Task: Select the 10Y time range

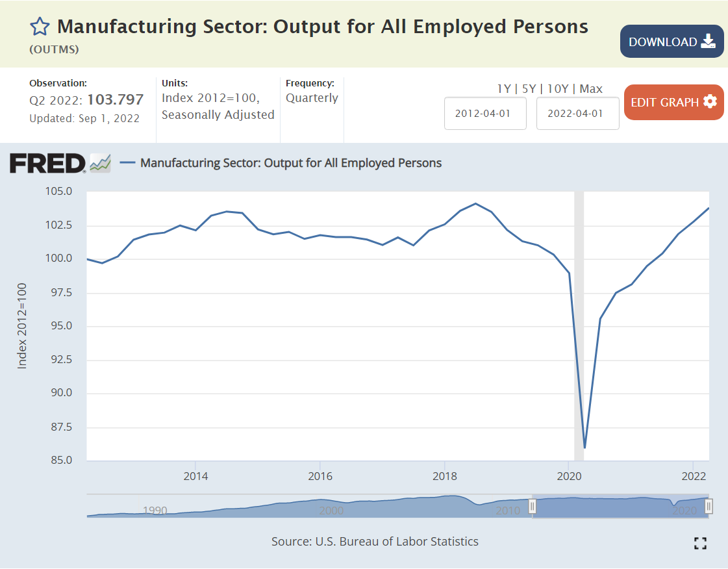Action: pyautogui.click(x=559, y=89)
